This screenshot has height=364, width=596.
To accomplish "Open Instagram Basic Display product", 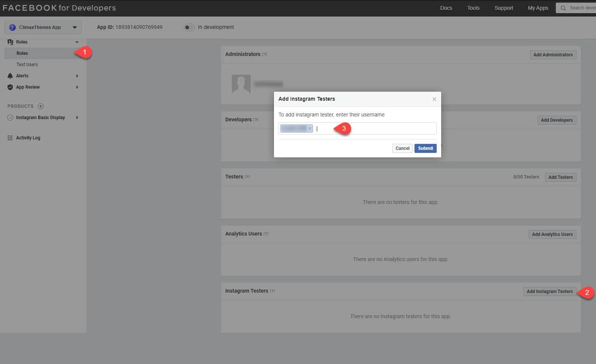I will [x=41, y=118].
